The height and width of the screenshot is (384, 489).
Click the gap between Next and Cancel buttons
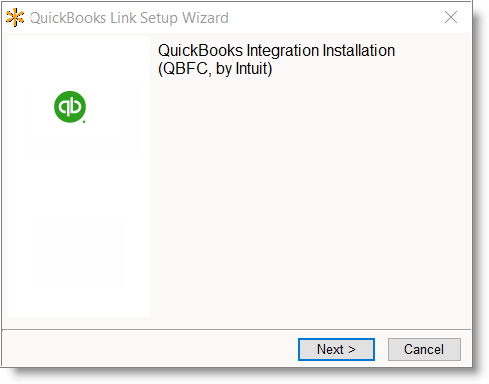(381, 349)
